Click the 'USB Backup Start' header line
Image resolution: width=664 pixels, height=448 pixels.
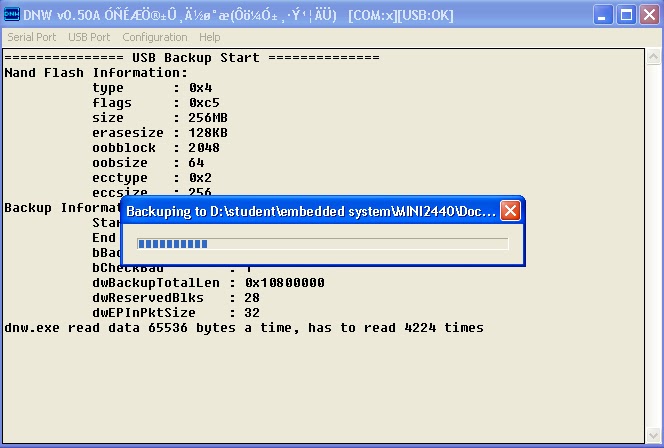[192, 58]
